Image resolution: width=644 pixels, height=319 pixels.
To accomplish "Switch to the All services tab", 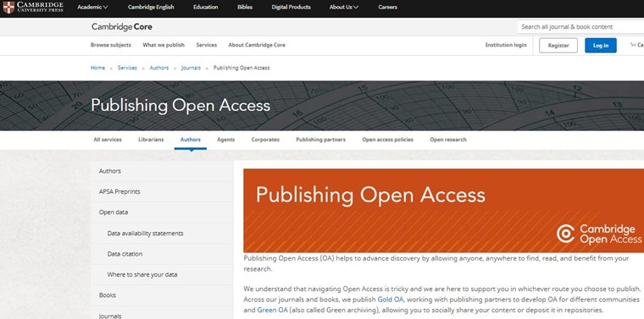I will click(x=108, y=140).
